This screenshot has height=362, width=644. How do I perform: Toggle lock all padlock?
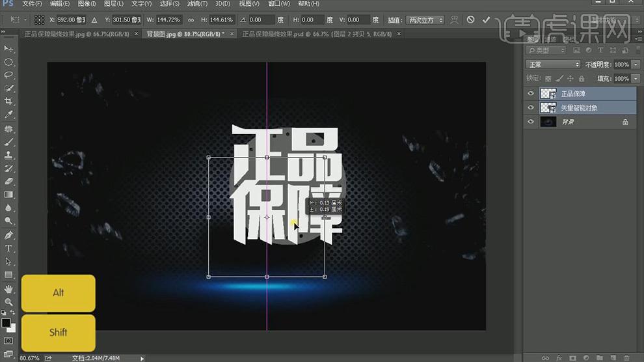(581, 79)
